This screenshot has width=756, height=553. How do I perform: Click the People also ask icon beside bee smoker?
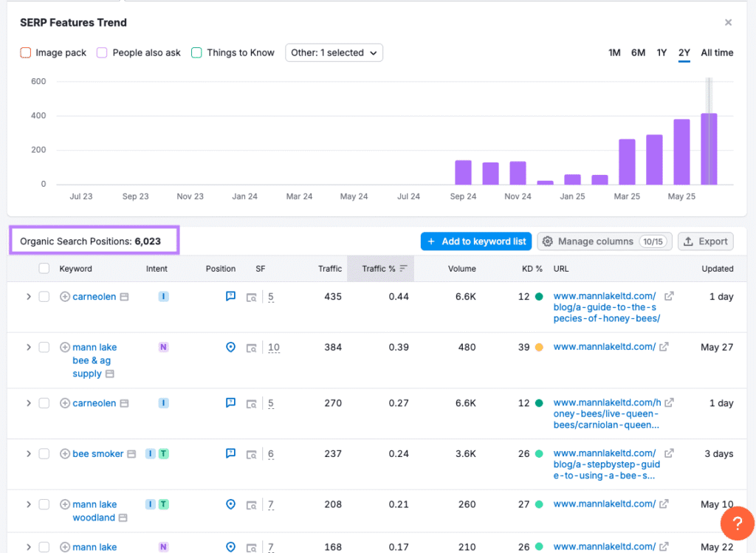[230, 453]
